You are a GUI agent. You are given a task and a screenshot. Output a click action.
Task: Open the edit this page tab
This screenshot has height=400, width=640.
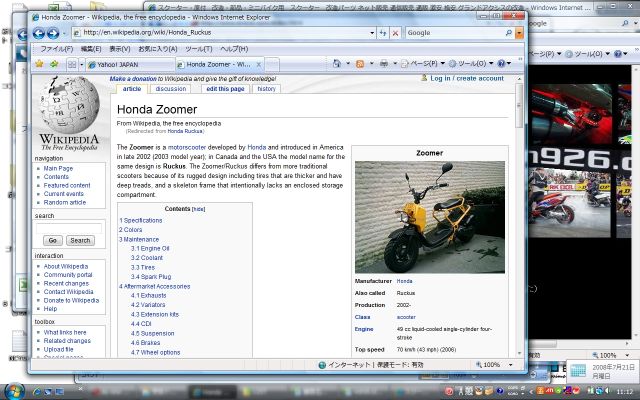click(225, 89)
